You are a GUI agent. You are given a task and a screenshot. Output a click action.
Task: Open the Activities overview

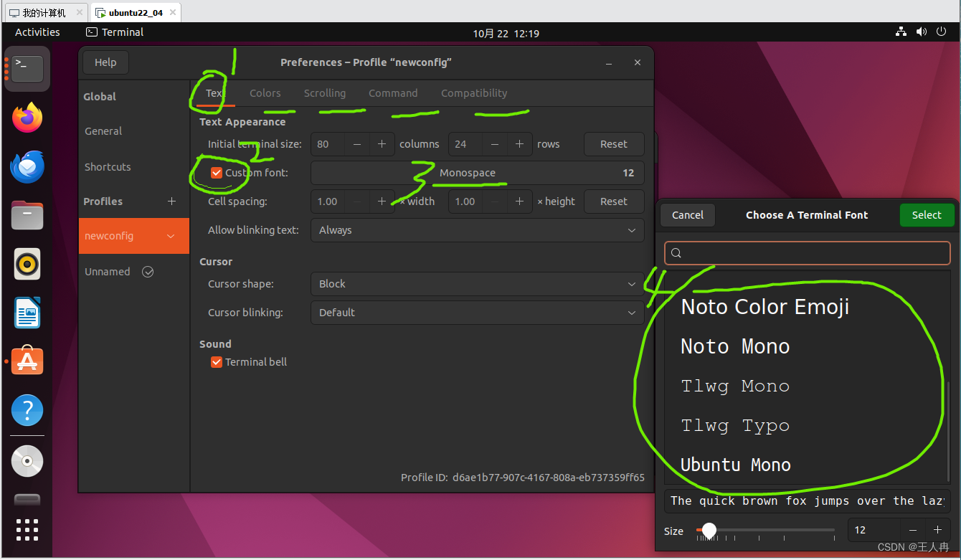pos(37,32)
